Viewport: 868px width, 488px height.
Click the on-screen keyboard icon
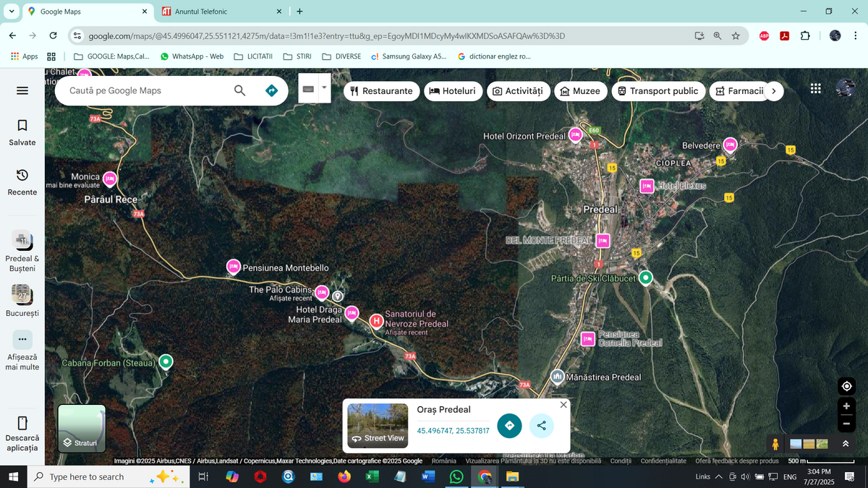[308, 88]
